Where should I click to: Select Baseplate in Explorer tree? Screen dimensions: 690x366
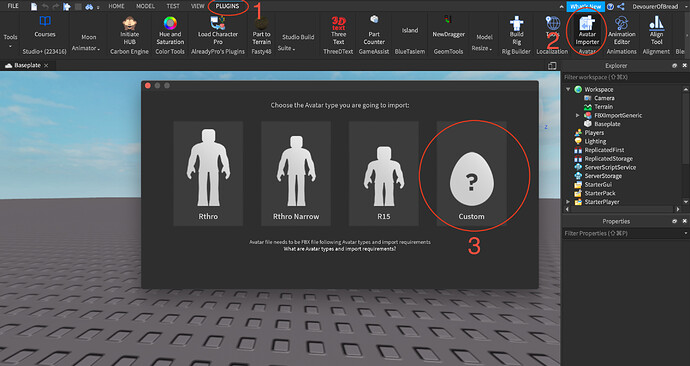click(x=607, y=124)
